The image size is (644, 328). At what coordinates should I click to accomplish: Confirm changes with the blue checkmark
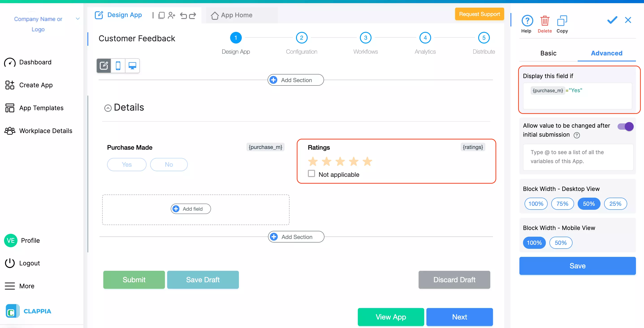click(x=612, y=20)
